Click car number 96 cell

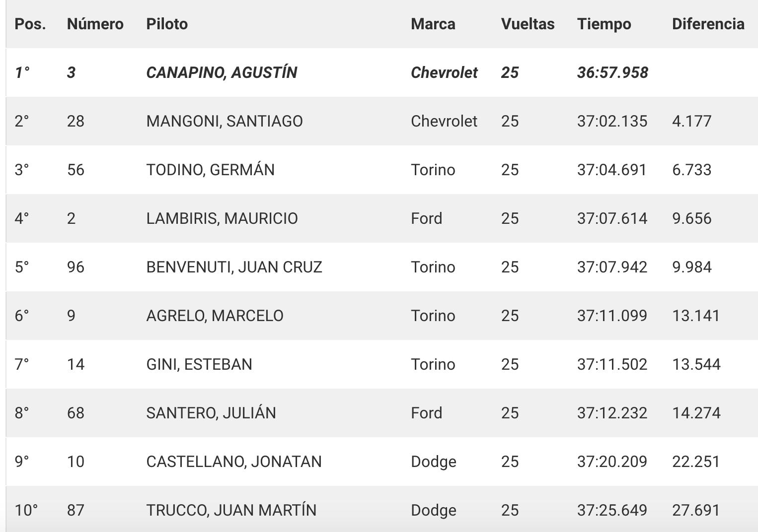coord(76,267)
